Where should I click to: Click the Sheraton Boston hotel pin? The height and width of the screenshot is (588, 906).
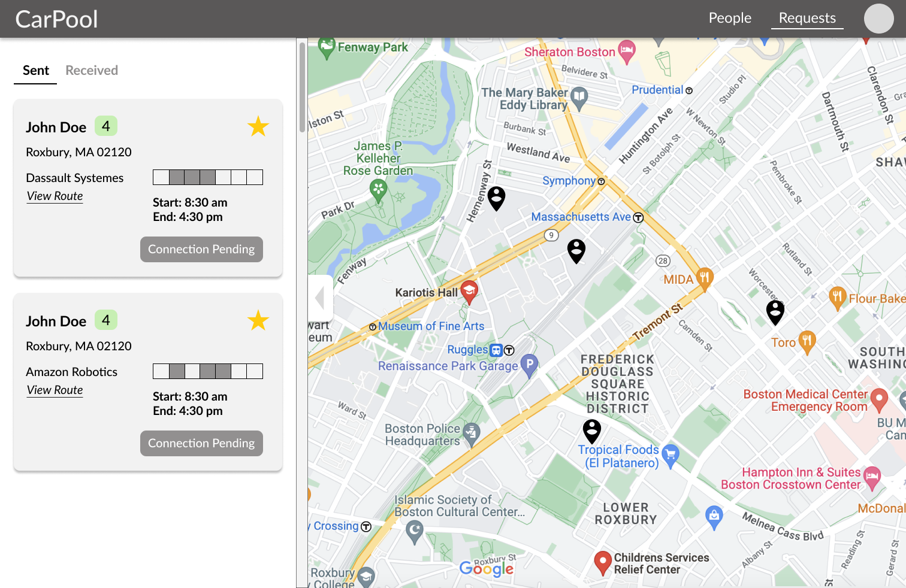pyautogui.click(x=627, y=53)
